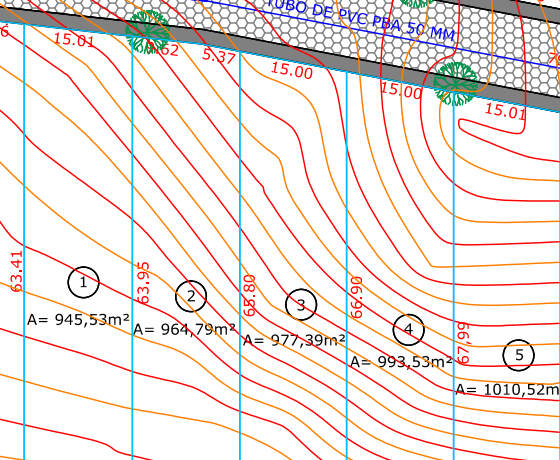Click the circled lot number 4

[409, 330]
